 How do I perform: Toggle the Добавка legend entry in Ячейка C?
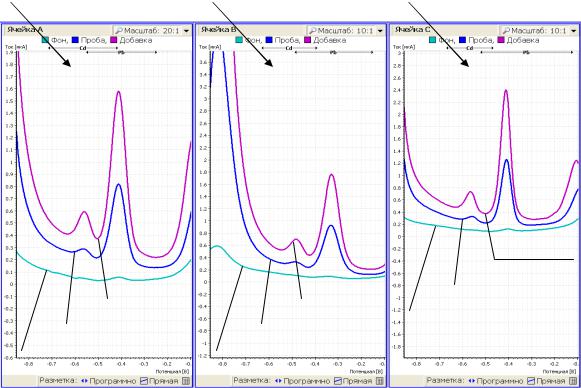click(519, 40)
